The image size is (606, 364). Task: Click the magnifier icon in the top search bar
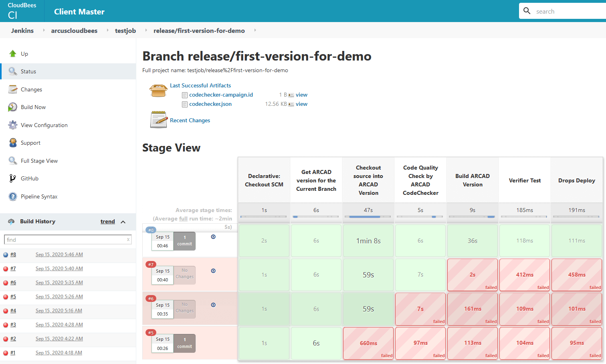[x=527, y=11]
